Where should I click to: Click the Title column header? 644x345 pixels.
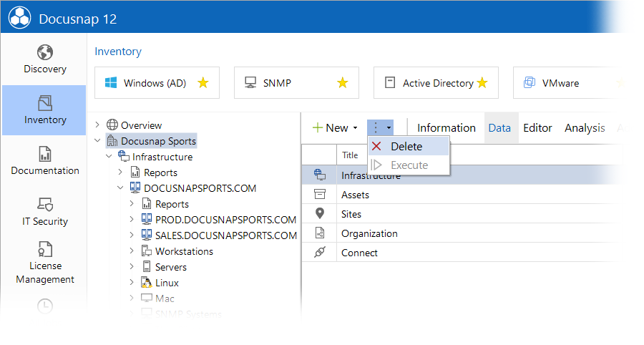coord(350,155)
